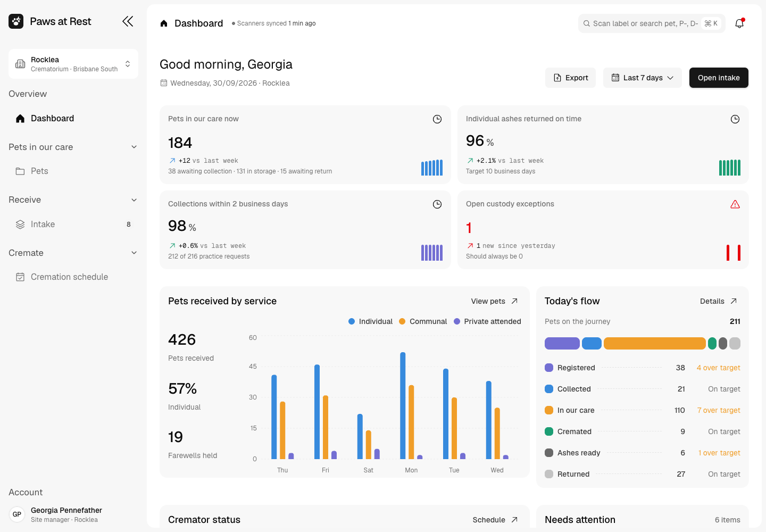Follow the View pets link
The height and width of the screenshot is (532, 766).
point(494,301)
